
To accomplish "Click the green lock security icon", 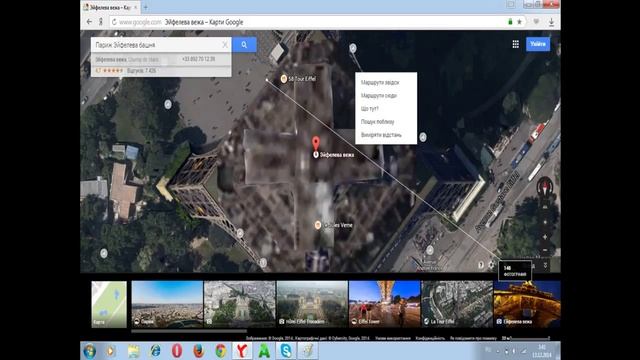I will [x=510, y=22].
